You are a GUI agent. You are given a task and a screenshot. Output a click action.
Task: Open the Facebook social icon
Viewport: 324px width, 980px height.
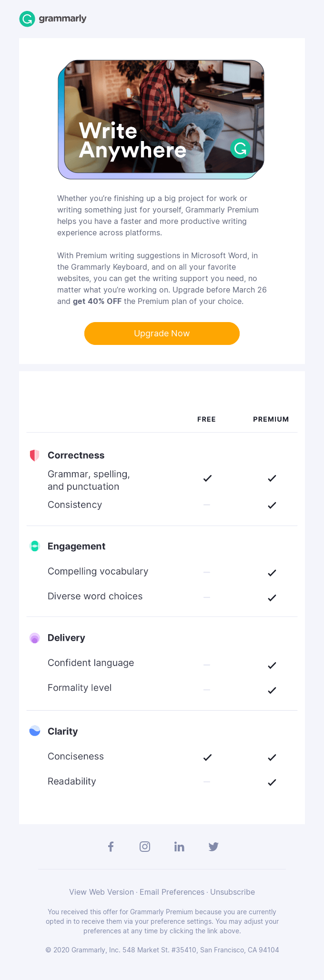[x=111, y=847]
